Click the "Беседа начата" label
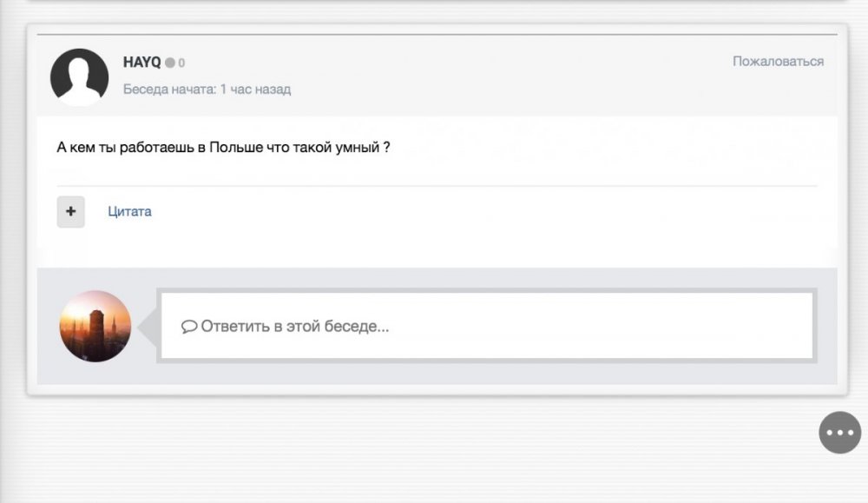 tap(169, 89)
